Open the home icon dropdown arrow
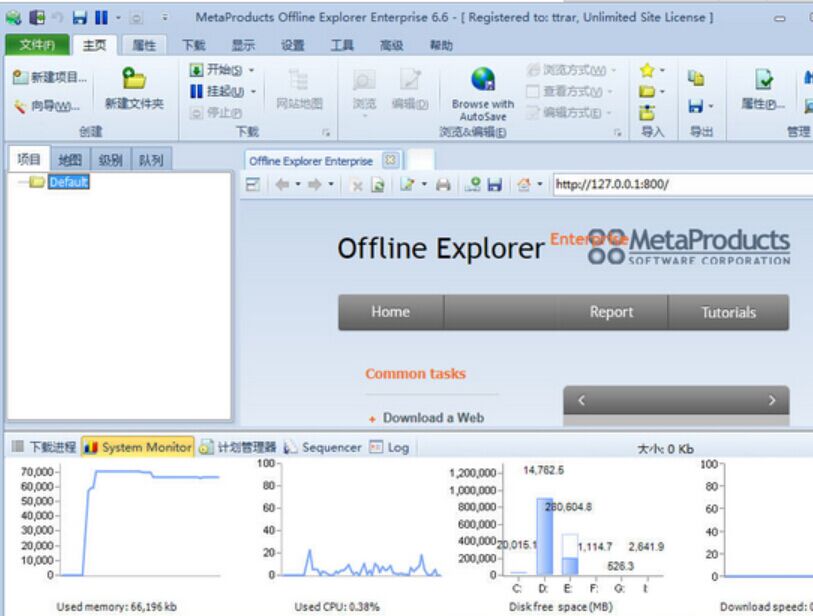 [540, 185]
